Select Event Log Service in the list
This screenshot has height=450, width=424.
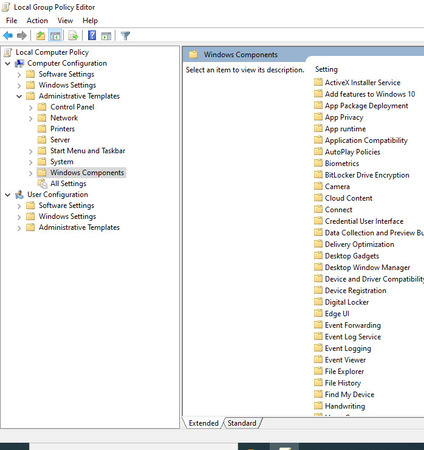click(x=353, y=337)
